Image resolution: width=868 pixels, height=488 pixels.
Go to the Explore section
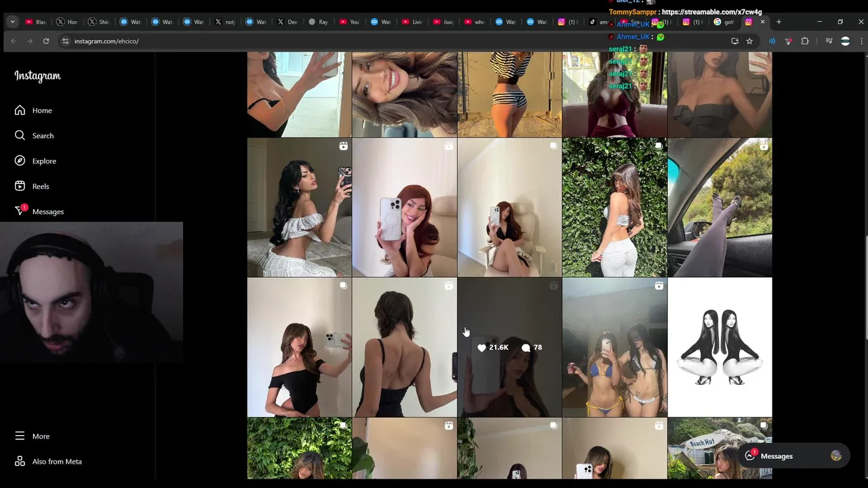pos(34,161)
